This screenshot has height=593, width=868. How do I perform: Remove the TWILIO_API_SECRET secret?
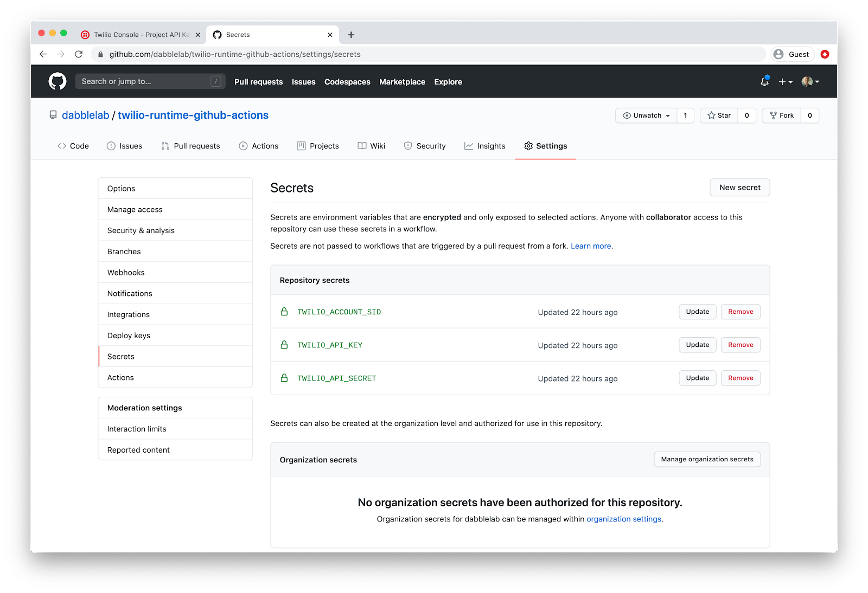click(741, 378)
